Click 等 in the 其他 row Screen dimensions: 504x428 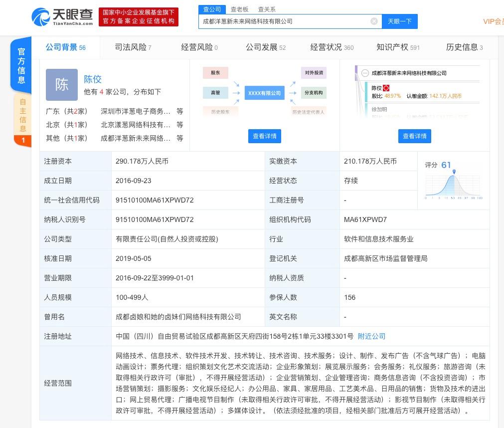[x=179, y=138]
